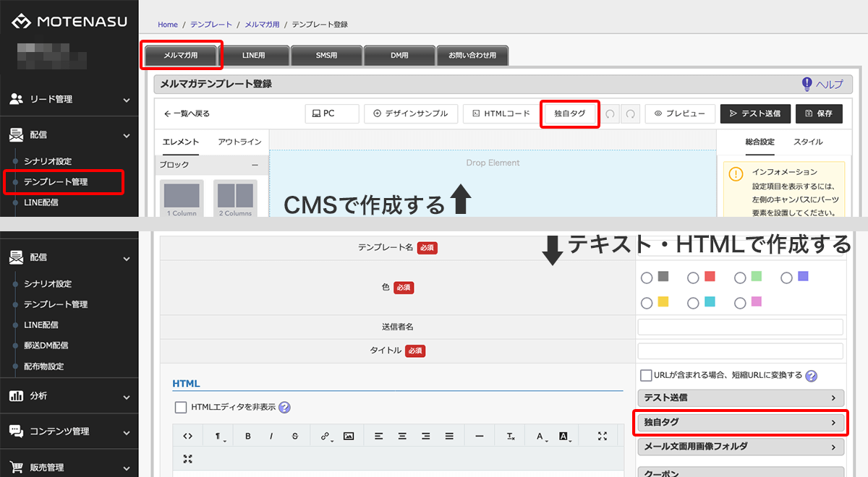Click the 保存 button
868x477 pixels.
click(x=819, y=113)
